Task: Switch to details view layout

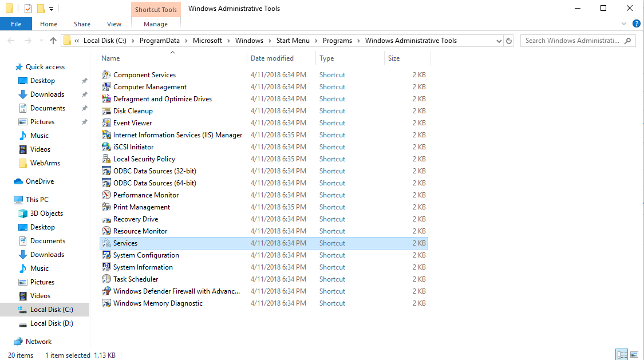Action: (622, 355)
